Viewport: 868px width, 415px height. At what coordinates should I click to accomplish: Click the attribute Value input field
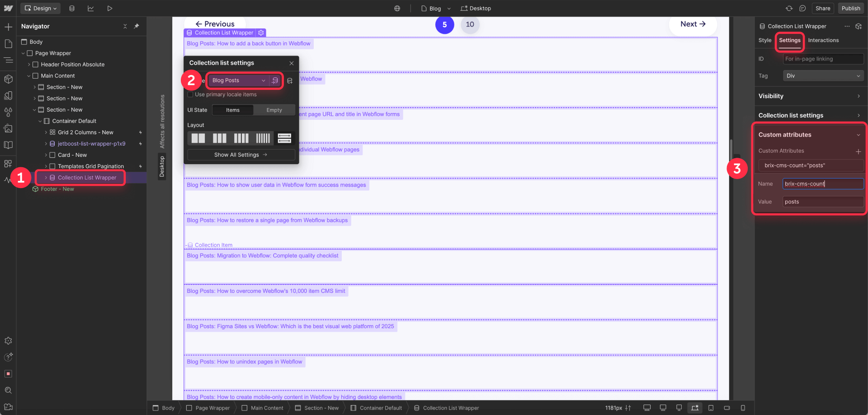pos(823,202)
